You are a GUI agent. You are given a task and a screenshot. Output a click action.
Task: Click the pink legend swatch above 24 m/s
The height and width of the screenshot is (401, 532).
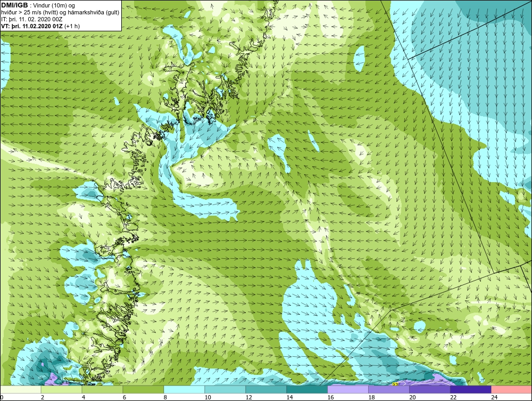pos(512,389)
